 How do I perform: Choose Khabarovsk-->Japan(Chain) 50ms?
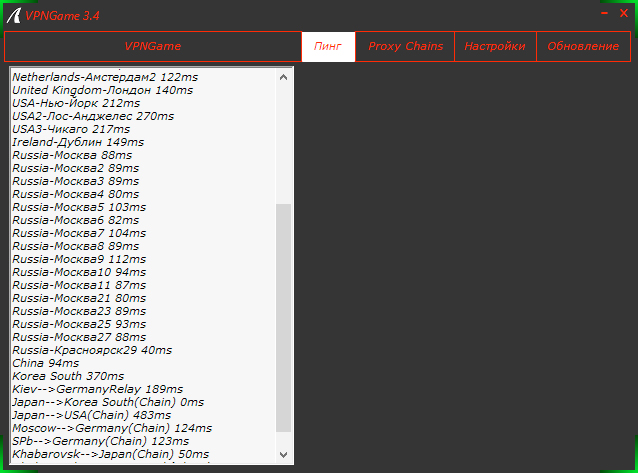point(110,455)
